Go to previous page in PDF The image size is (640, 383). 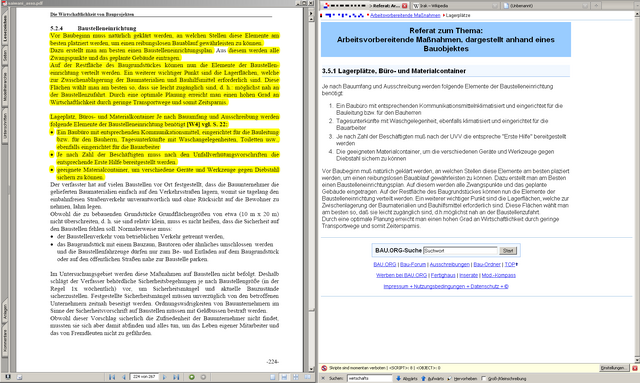124,377
